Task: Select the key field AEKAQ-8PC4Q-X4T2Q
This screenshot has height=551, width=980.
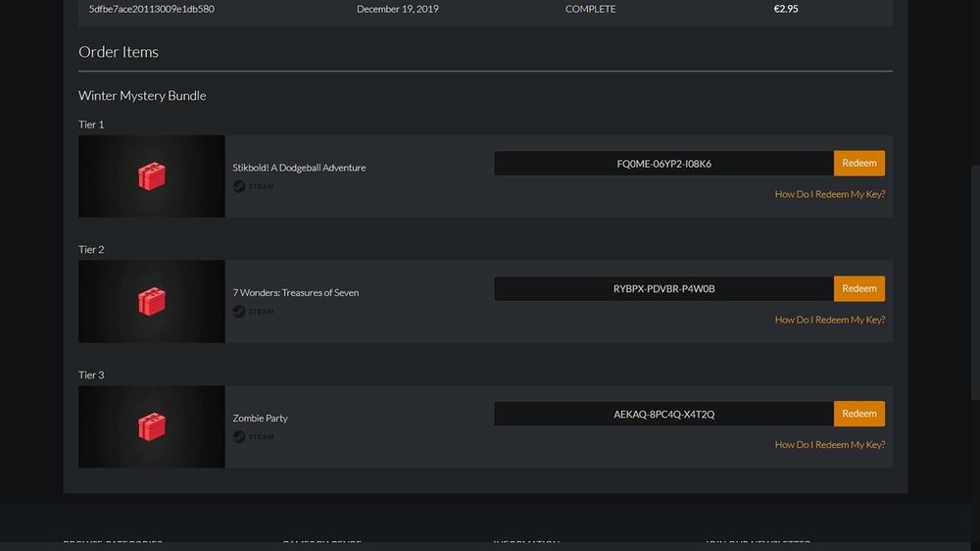Action: click(x=663, y=414)
